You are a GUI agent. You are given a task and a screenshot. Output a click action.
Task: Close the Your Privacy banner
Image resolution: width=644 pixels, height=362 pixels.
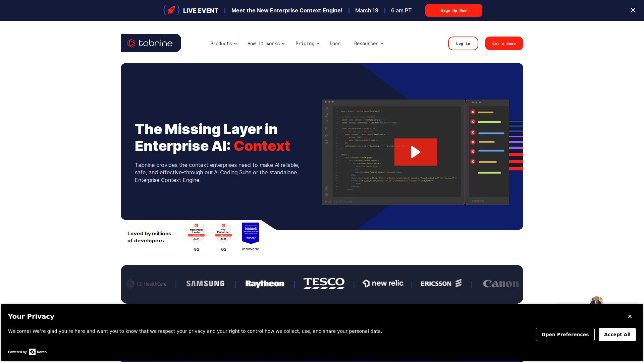630,316
